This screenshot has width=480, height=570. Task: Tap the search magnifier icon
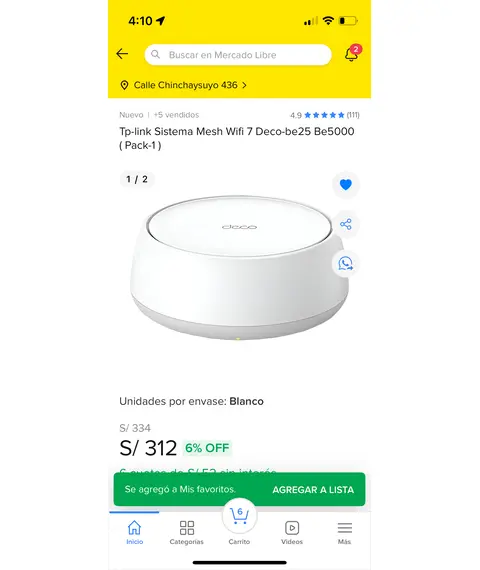tap(156, 55)
